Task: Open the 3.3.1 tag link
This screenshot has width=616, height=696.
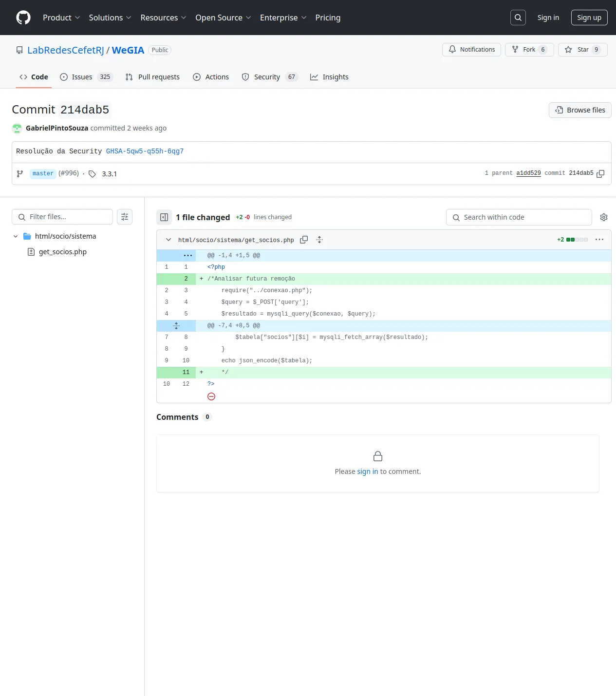Action: [109, 174]
